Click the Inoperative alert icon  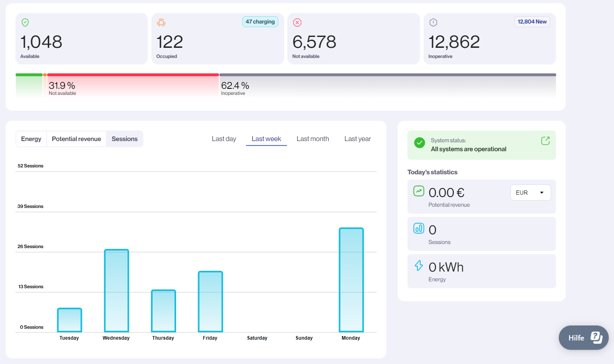(x=433, y=22)
